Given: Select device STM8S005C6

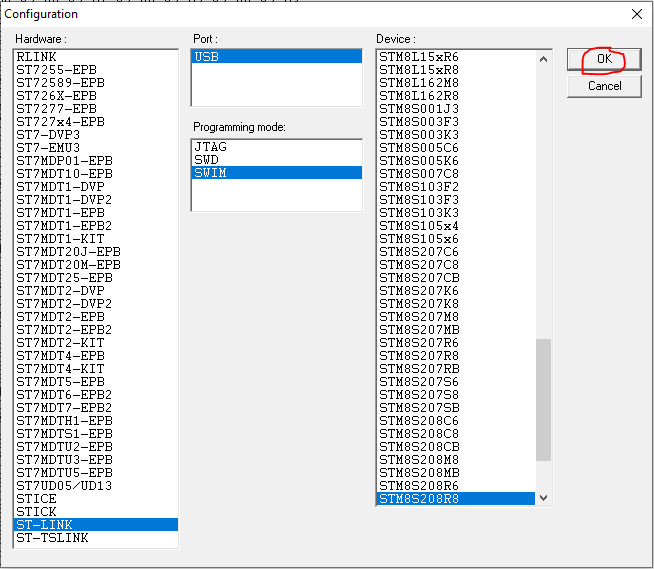Looking at the screenshot, I should pos(456,148).
